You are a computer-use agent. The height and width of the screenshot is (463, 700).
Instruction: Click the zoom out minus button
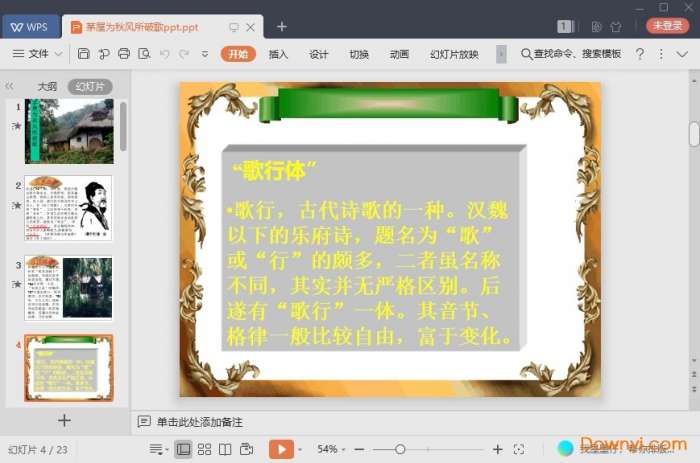point(359,449)
